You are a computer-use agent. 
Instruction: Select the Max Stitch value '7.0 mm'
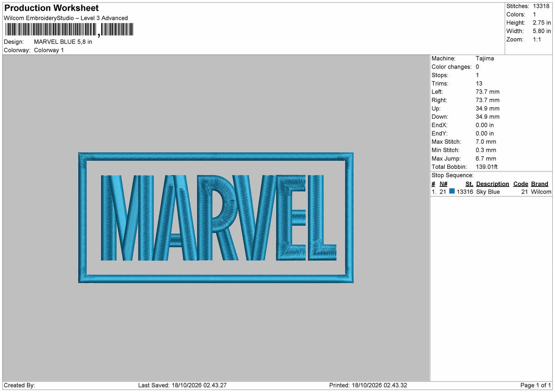click(x=486, y=141)
